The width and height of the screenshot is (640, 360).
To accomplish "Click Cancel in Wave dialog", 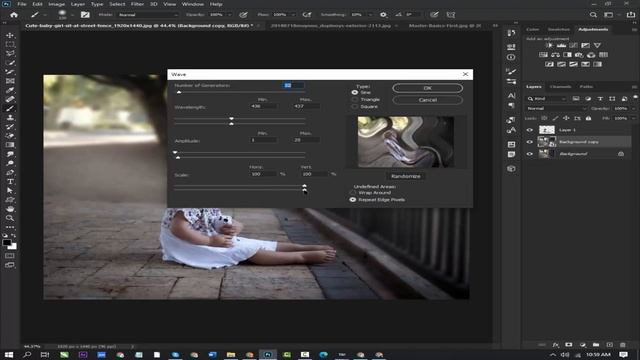I will click(427, 100).
